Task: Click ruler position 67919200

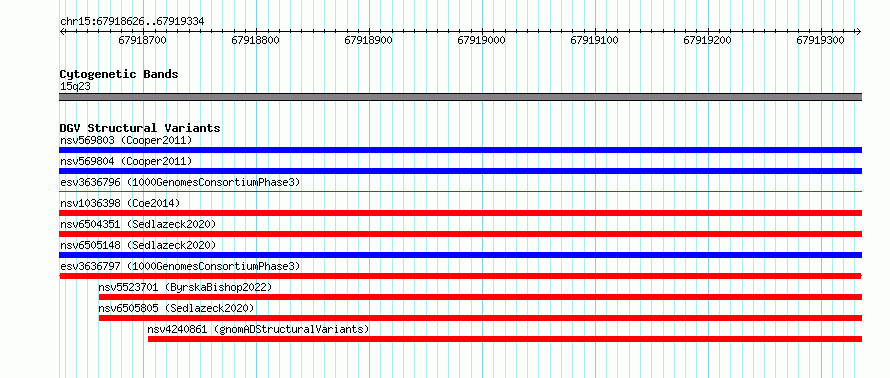Action: 707,41
